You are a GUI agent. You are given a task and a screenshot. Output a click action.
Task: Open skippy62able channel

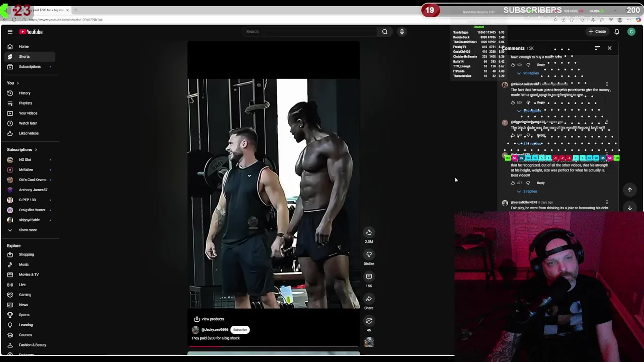pos(28,220)
